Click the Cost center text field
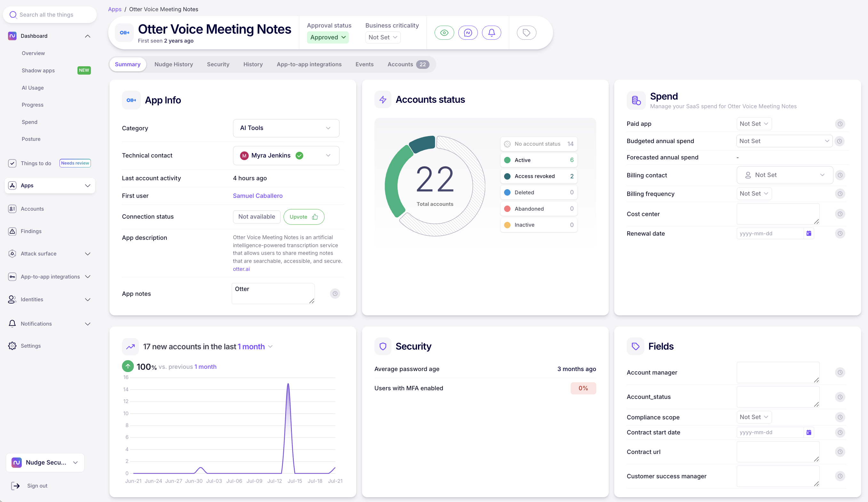868x502 pixels. 778,214
